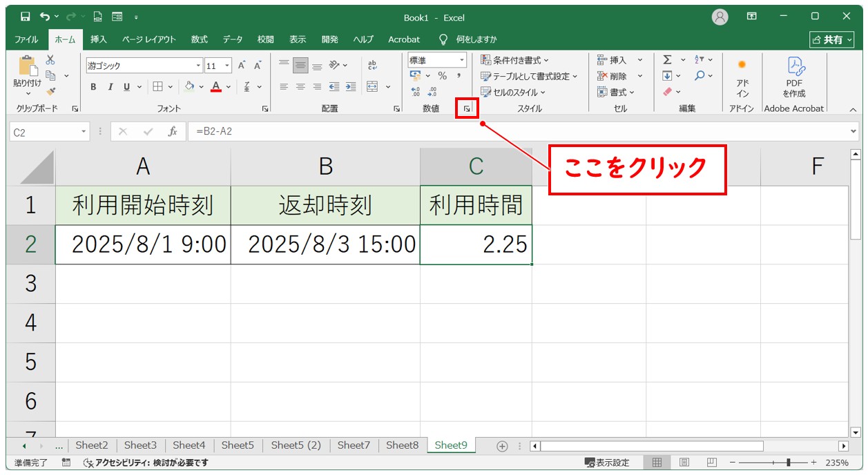
Task: Toggle Italic formatting
Action: [110, 86]
